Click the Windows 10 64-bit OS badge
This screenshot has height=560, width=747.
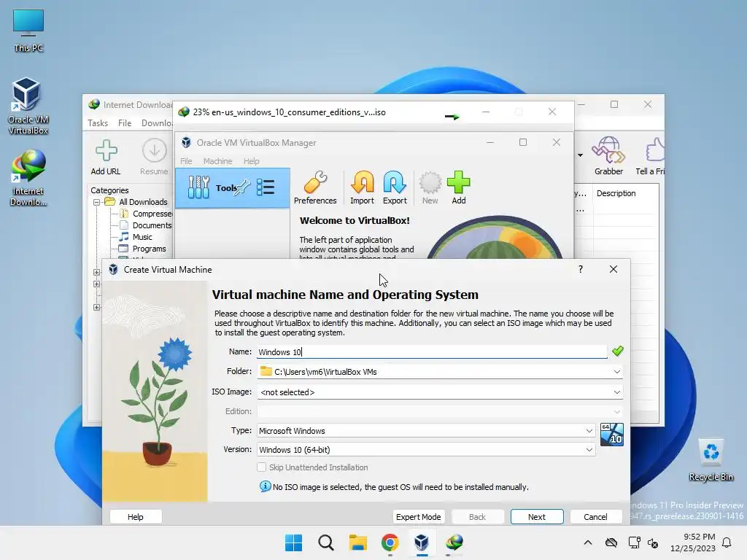coord(612,435)
